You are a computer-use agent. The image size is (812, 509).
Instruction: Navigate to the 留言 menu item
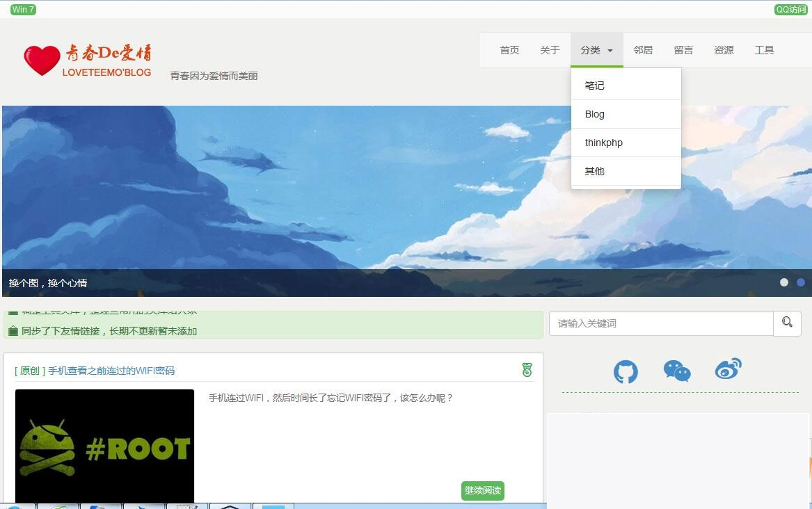[683, 49]
